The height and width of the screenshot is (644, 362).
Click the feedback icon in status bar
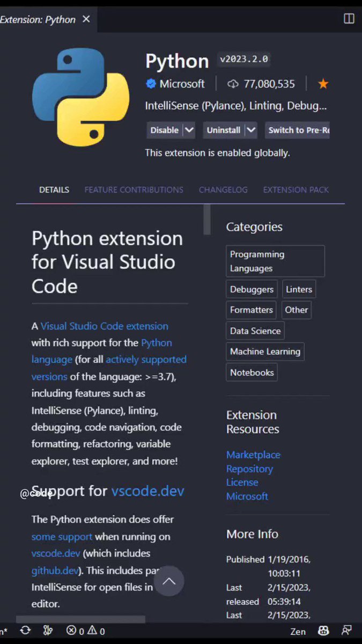[347, 631]
